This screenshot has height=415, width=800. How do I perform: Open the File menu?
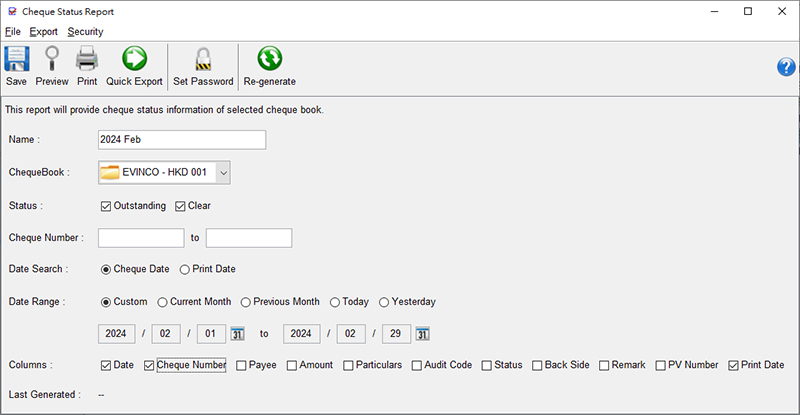(13, 32)
